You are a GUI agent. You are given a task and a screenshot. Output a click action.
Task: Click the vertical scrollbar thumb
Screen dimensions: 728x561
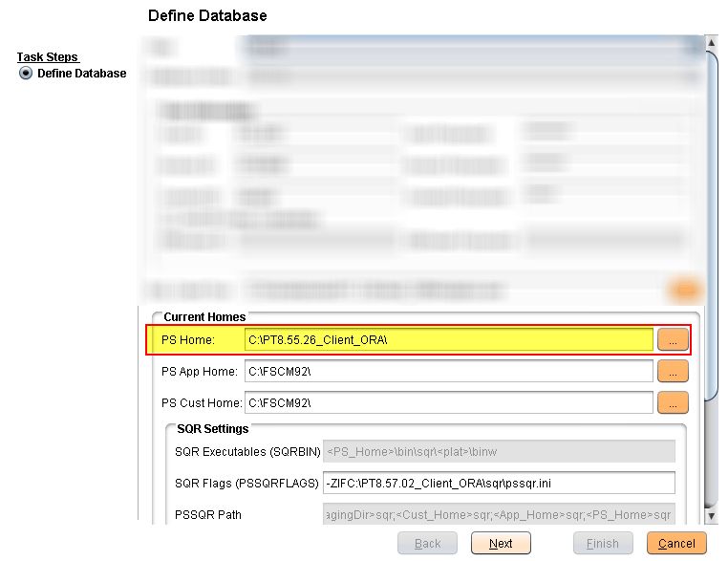(x=712, y=226)
